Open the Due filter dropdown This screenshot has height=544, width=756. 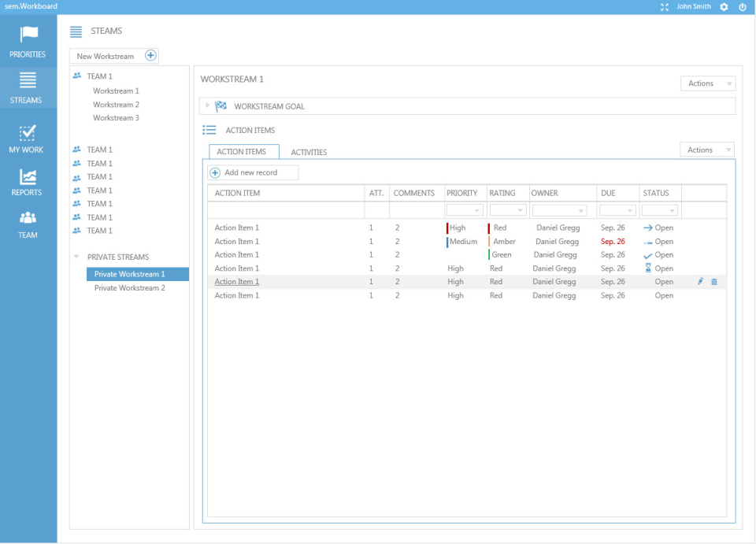click(x=617, y=210)
